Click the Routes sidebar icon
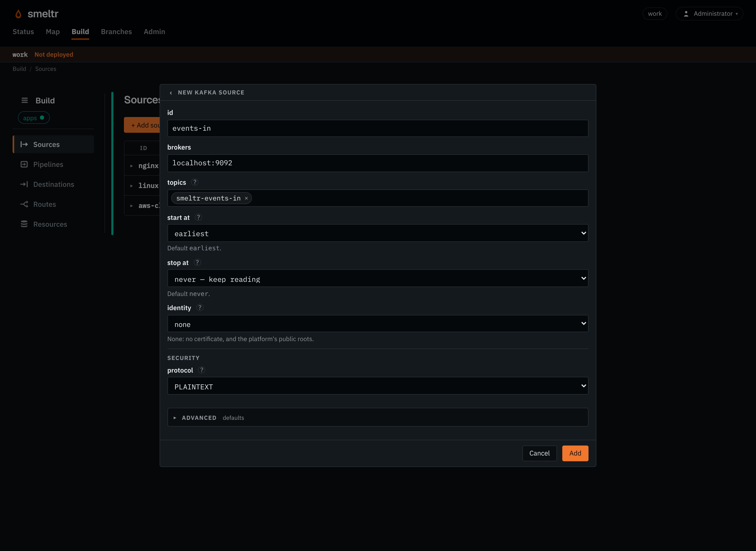Image resolution: width=756 pixels, height=551 pixels. click(x=24, y=204)
